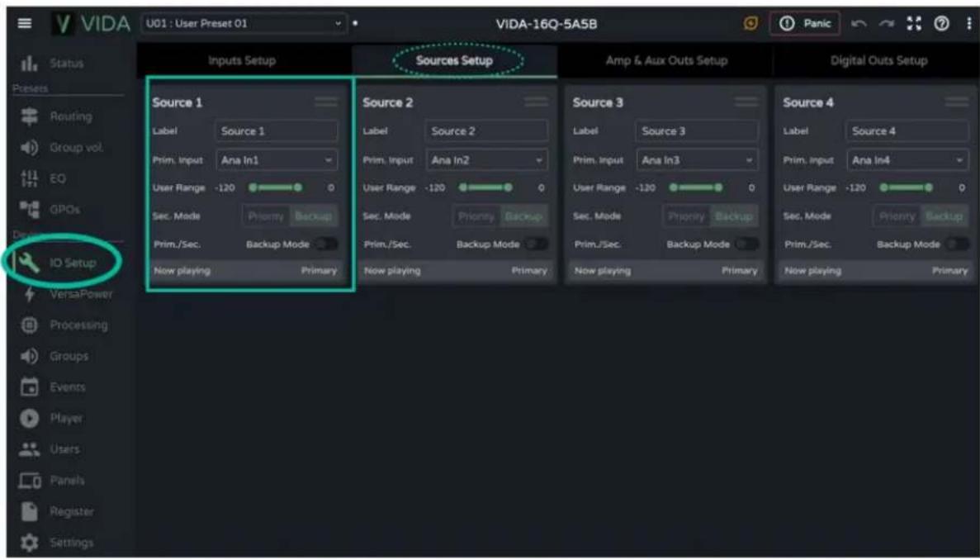Select Backup mode for Source 3
980x560 pixels.
click(734, 216)
